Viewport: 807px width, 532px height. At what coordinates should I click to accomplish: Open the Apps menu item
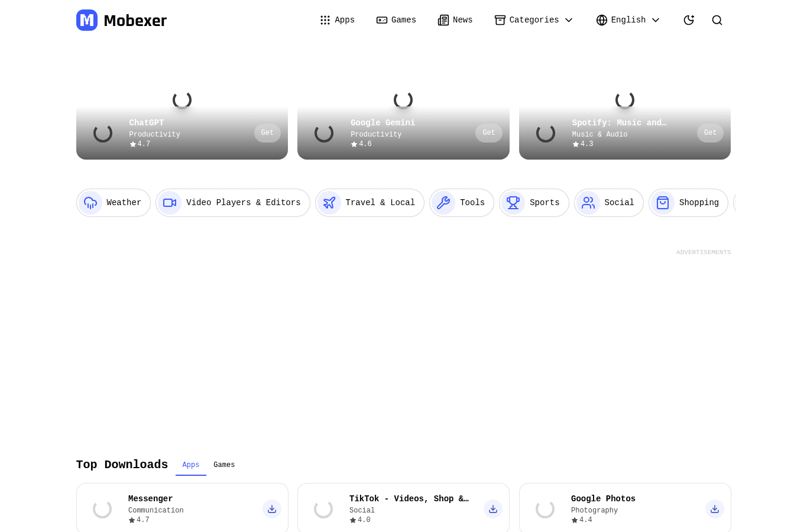click(337, 20)
